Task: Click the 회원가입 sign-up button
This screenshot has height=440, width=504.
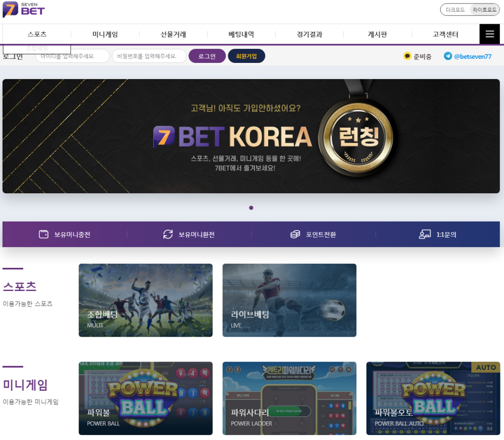Action: 246,56
